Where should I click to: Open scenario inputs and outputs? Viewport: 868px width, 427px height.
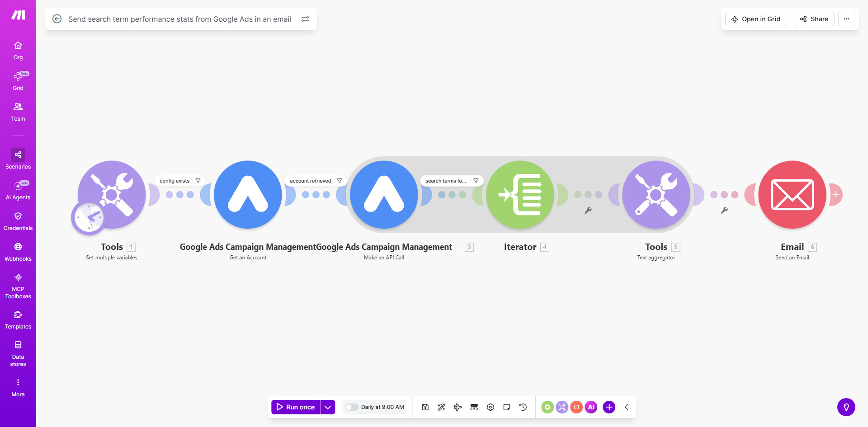pos(474,407)
